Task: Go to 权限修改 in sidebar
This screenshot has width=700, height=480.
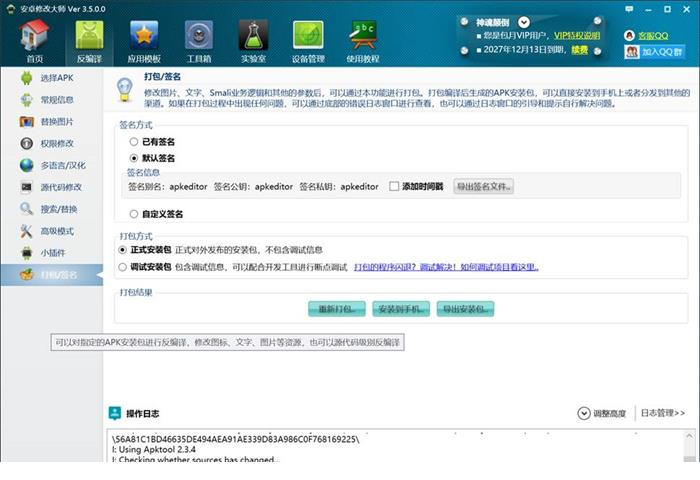Action: point(56,143)
